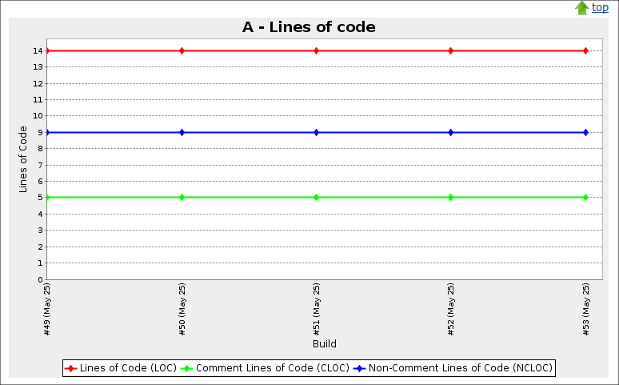This screenshot has height=385, width=619.
Task: Click the blue NCLOC legend marker
Action: coord(359,368)
